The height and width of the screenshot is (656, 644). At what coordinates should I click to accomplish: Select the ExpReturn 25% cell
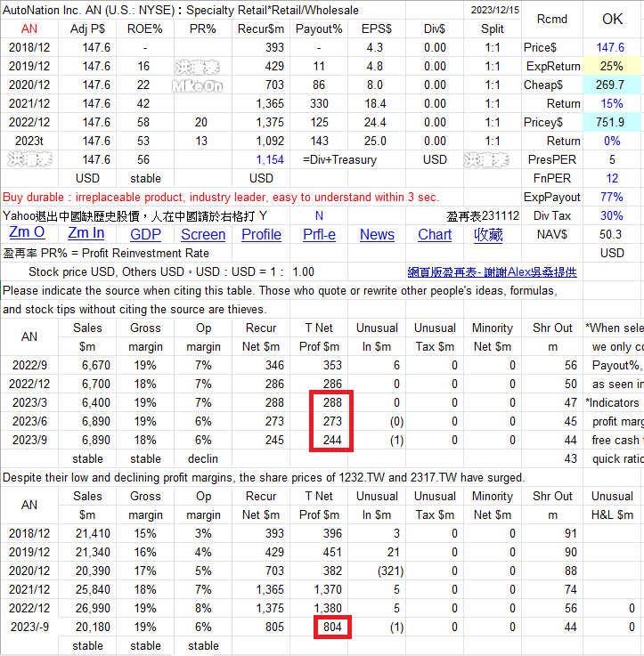(611, 66)
